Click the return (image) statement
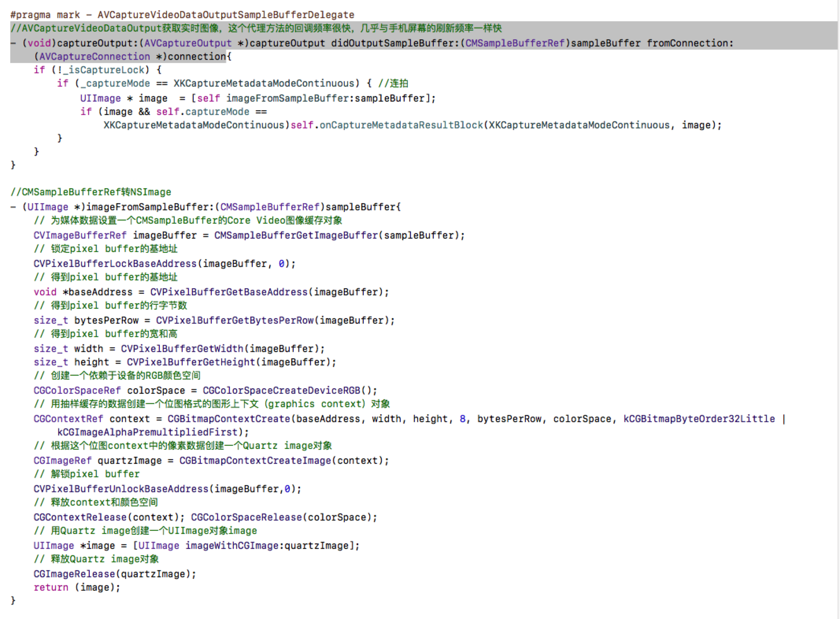Screen dimensions: 840x619 [76, 587]
